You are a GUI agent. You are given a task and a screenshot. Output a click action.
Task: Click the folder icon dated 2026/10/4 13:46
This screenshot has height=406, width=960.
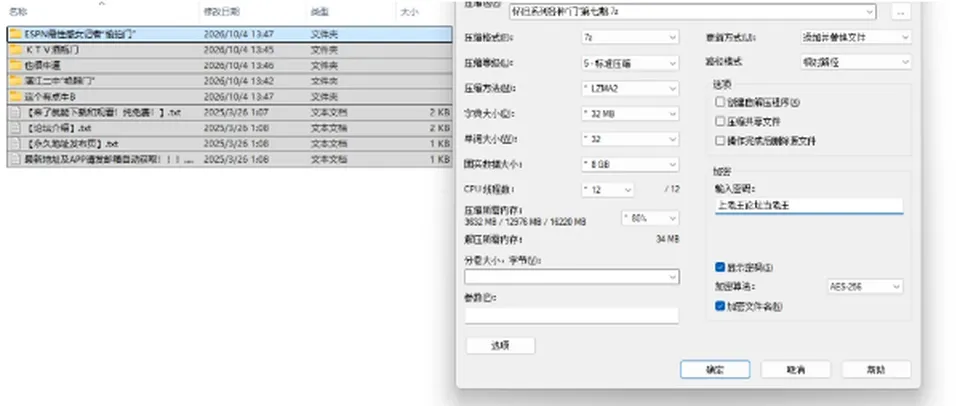point(15,66)
